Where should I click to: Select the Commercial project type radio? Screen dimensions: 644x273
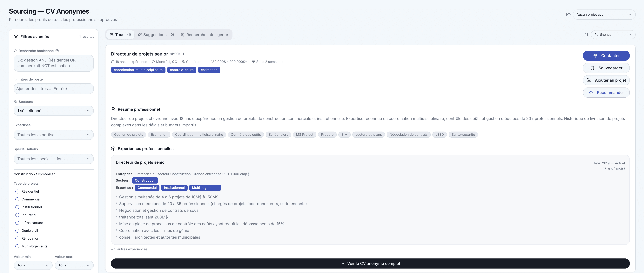(17, 199)
